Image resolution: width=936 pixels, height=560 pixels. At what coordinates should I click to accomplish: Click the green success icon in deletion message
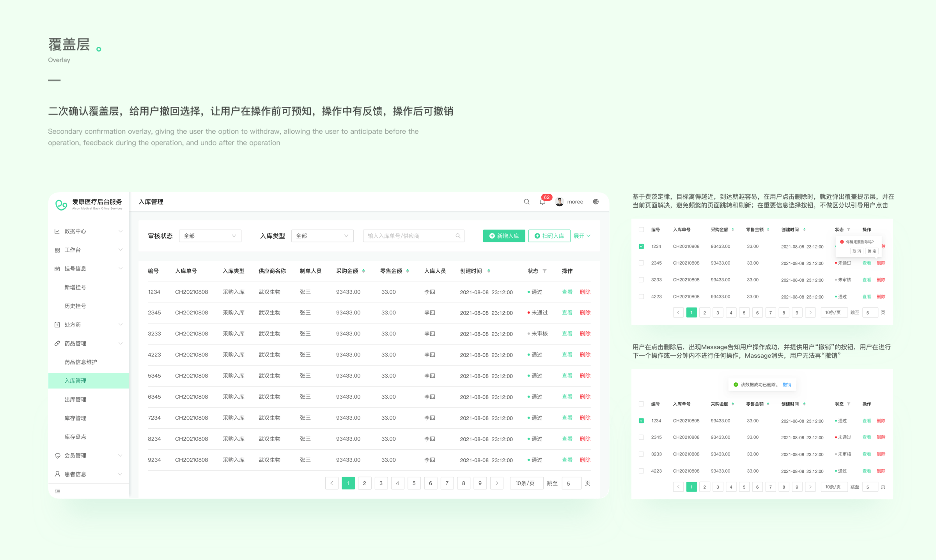[x=736, y=385]
